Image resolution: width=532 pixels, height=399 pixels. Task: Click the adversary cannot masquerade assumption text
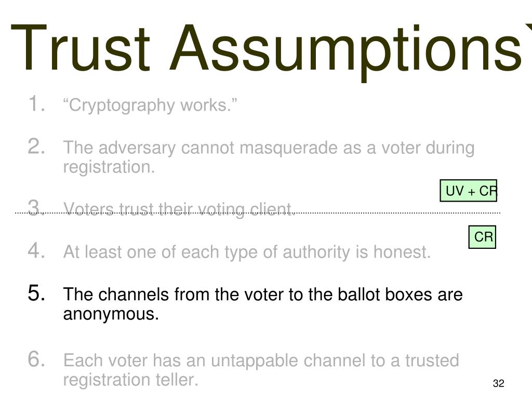[x=269, y=157]
